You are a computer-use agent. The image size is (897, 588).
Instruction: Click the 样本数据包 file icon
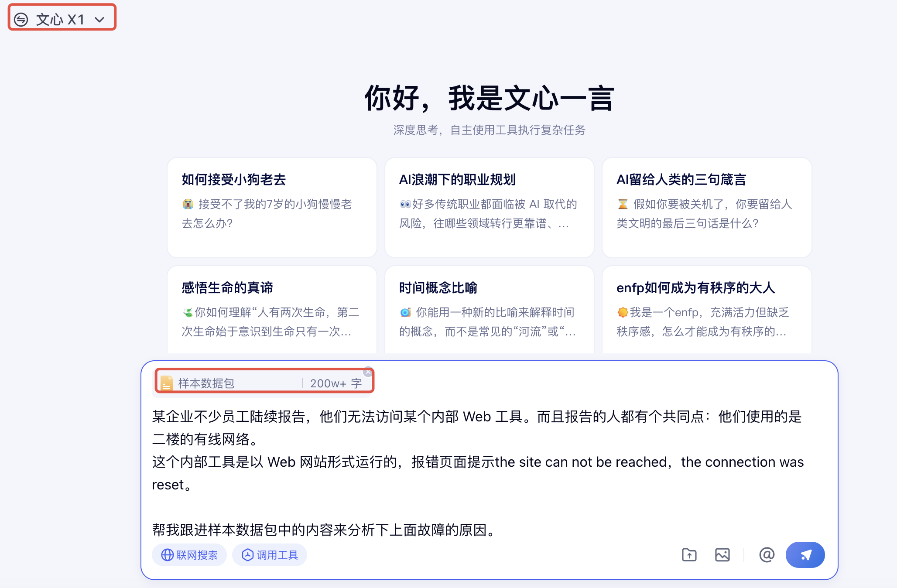point(166,383)
